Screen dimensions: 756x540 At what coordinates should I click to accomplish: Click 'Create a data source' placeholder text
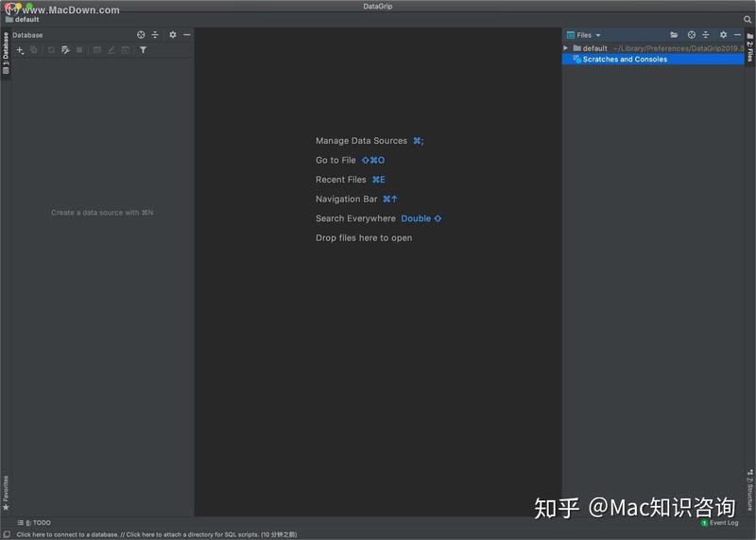click(102, 213)
